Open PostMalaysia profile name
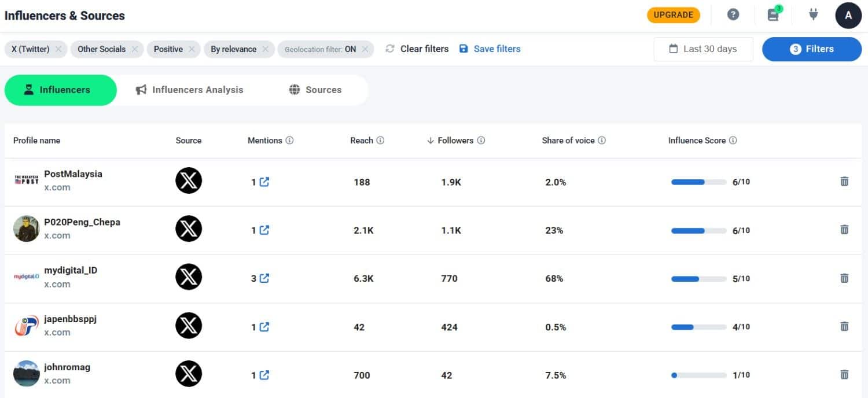The image size is (868, 398). [73, 174]
